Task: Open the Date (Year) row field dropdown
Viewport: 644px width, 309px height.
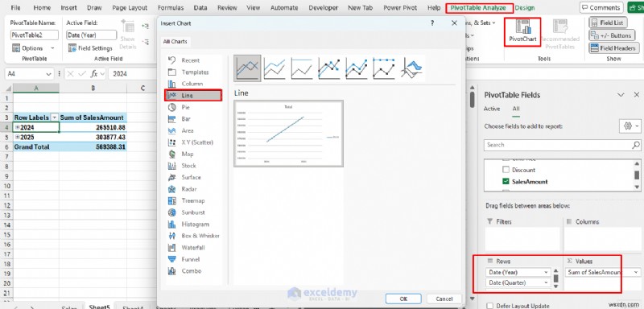Action: [x=547, y=272]
